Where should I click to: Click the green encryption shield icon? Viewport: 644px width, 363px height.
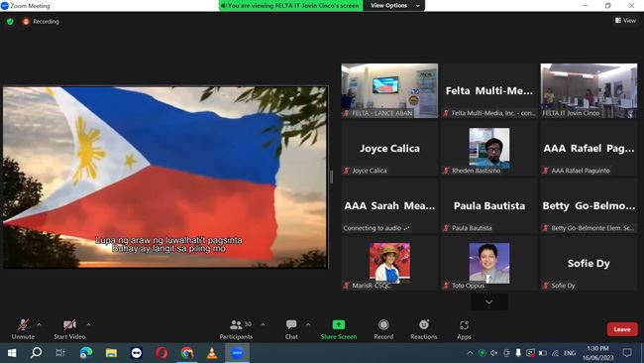(10, 22)
